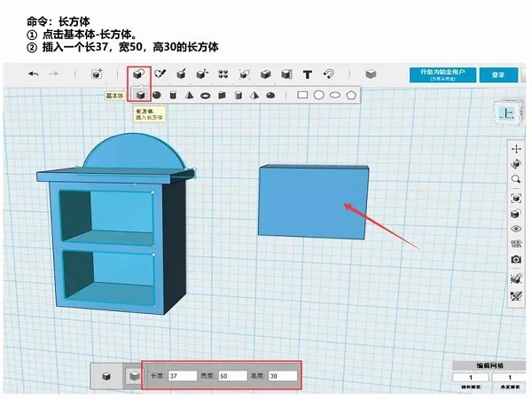The width and height of the screenshot is (532, 399).
Task: Click the width (宽度) input field
Action: (x=231, y=376)
